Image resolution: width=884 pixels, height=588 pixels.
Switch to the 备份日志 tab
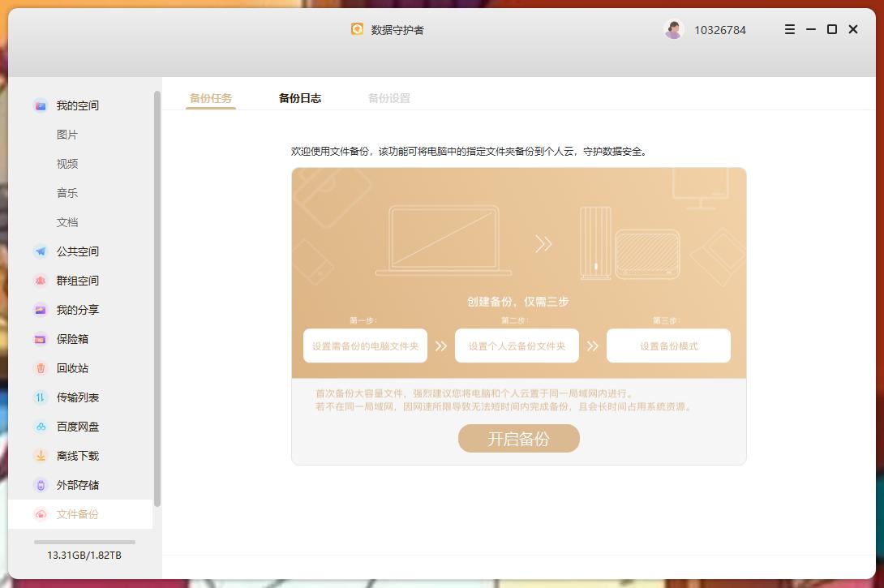click(x=299, y=98)
